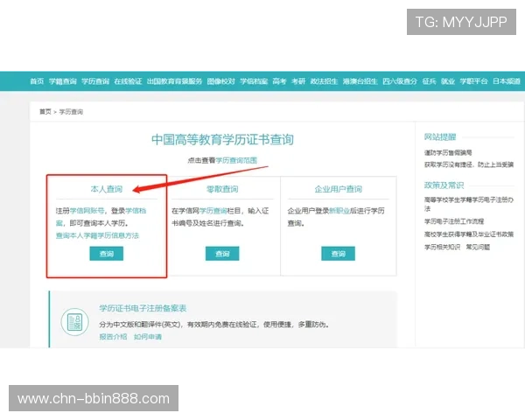Click the 学历查询 link in 零散查询 description
525x420 pixels.
(213, 211)
